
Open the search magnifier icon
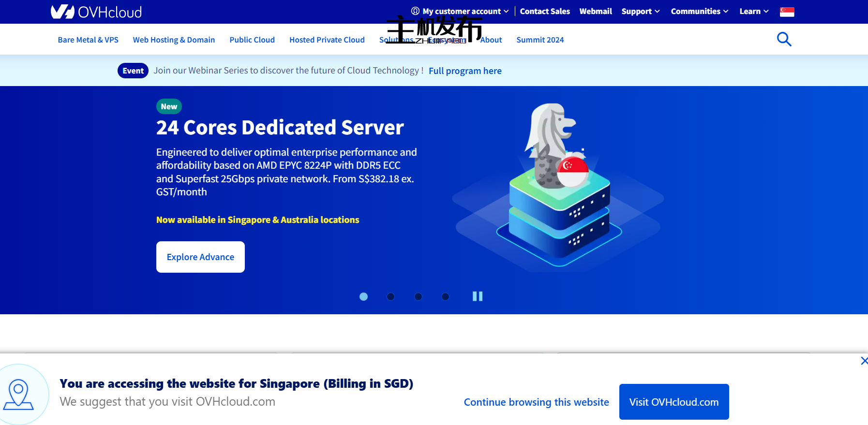point(784,39)
